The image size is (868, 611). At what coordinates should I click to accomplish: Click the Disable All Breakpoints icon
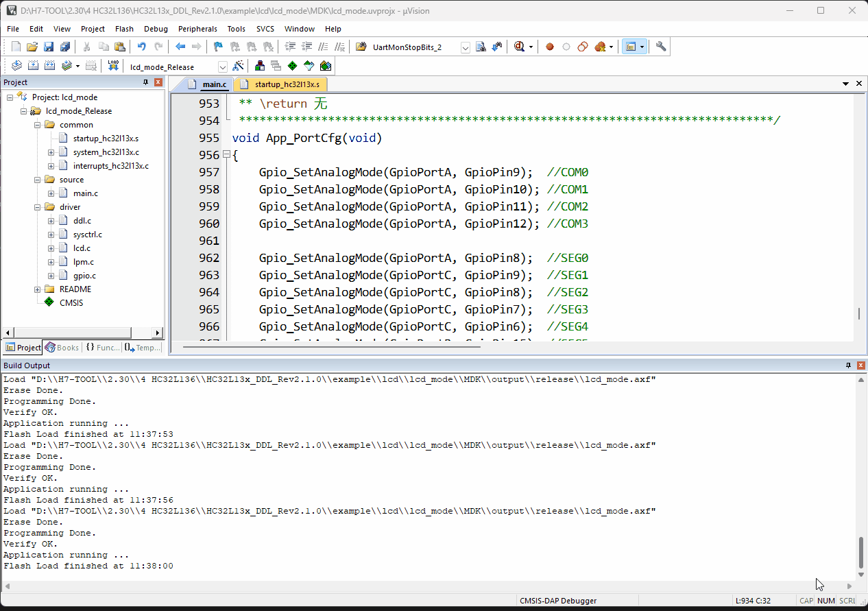click(583, 47)
